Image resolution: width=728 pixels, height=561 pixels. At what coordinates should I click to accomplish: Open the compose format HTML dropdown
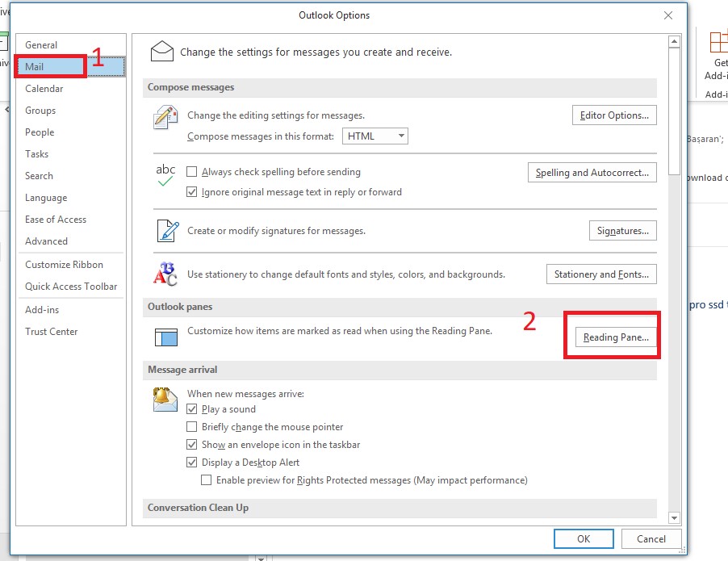coord(375,136)
